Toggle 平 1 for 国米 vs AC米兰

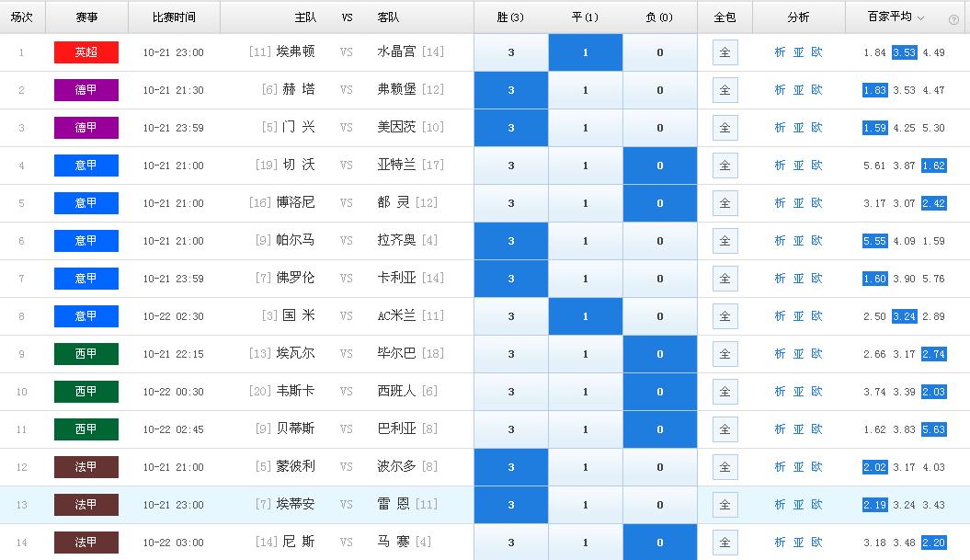585,316
